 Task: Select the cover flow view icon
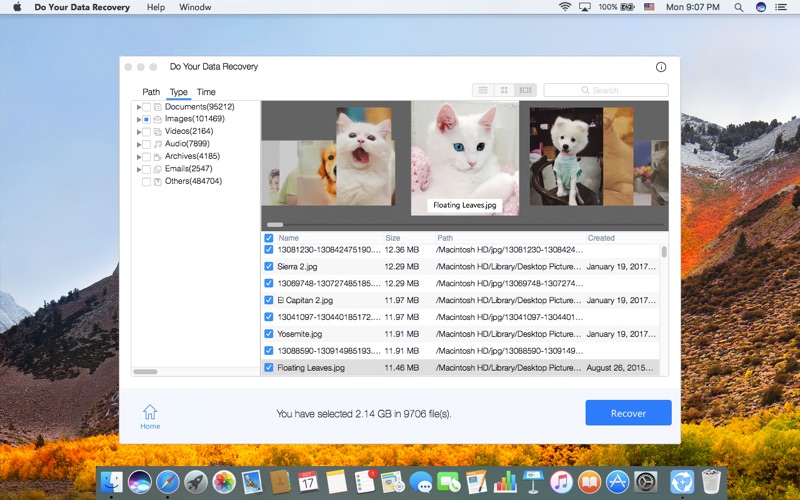[525, 90]
